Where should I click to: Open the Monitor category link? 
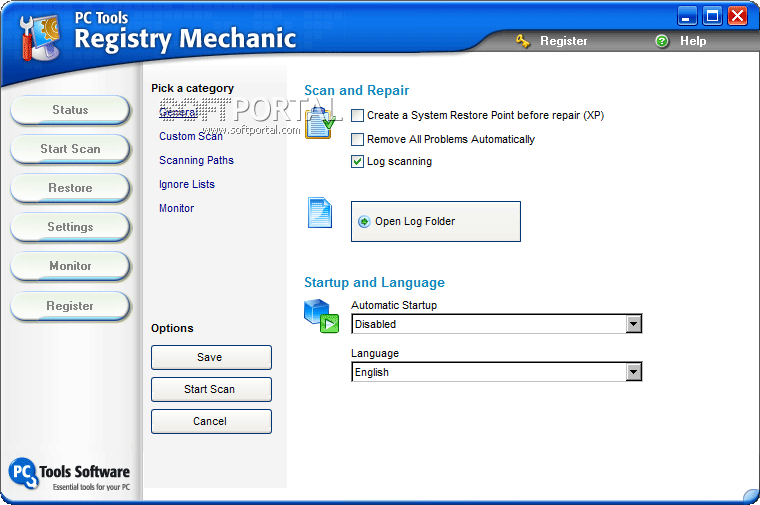176,208
